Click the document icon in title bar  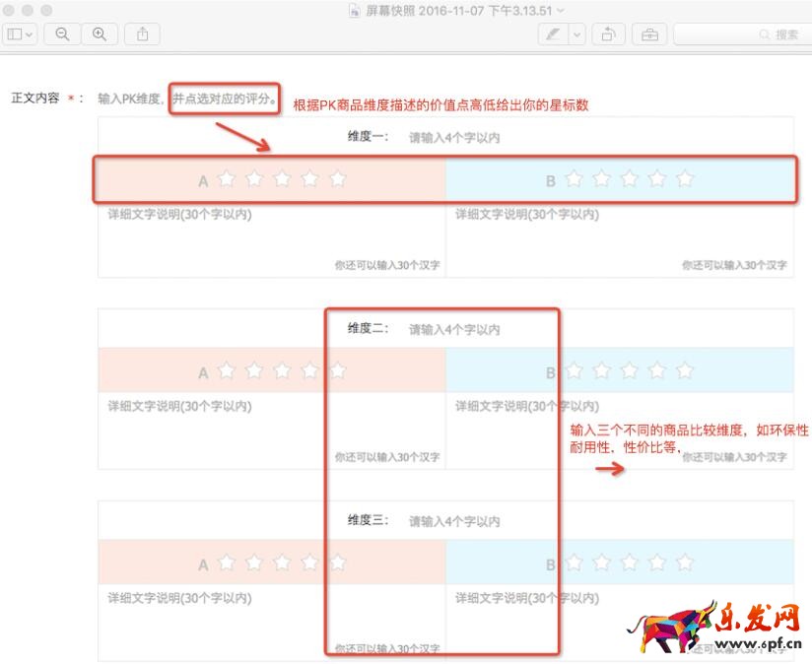click(x=355, y=9)
